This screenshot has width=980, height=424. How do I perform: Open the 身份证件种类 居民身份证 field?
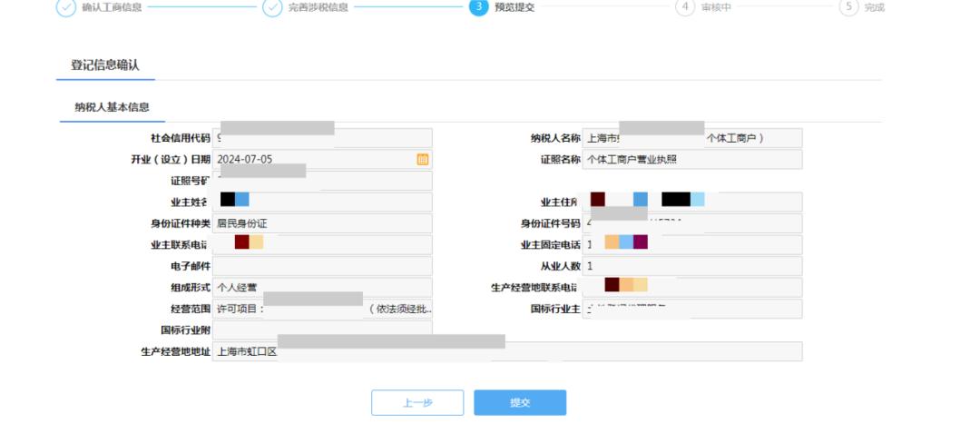pos(322,224)
